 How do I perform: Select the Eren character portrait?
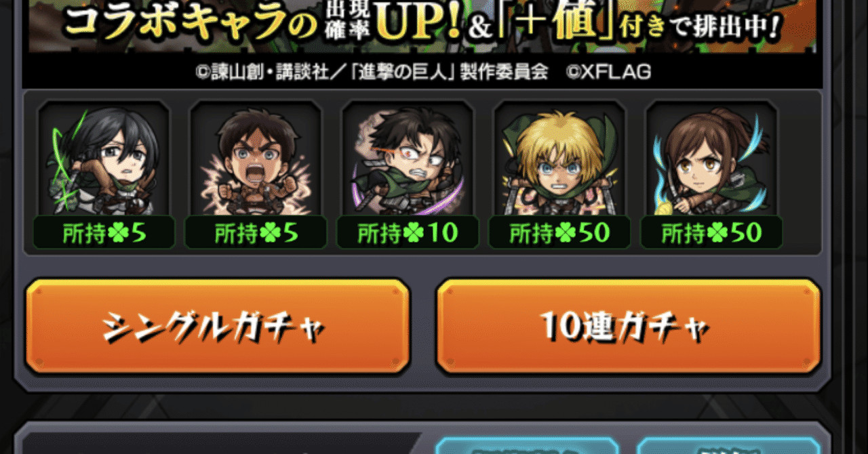[x=256, y=157]
